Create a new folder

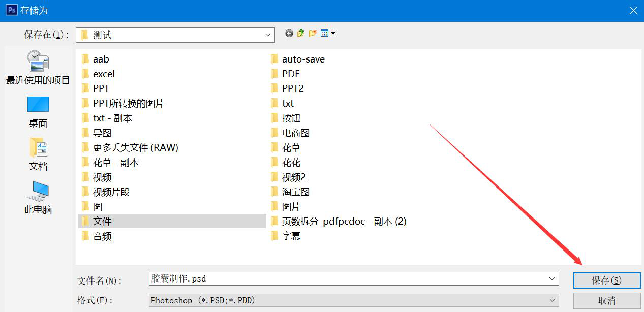pyautogui.click(x=313, y=34)
